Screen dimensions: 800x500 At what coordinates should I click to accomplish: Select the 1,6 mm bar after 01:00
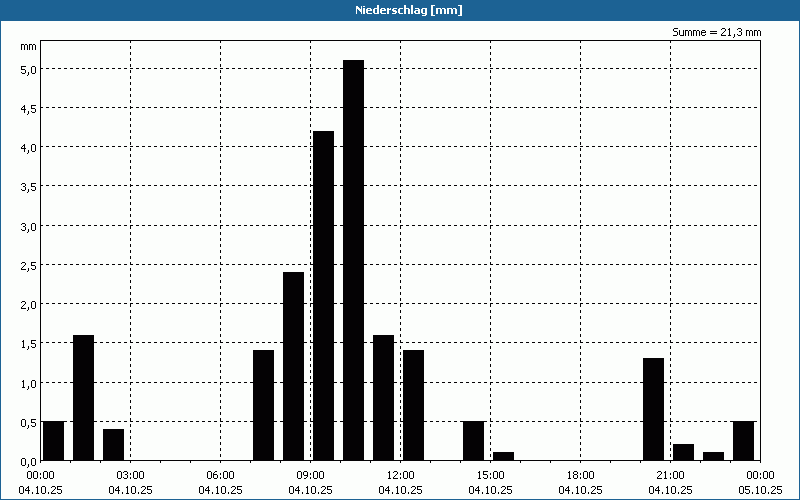tap(83, 398)
